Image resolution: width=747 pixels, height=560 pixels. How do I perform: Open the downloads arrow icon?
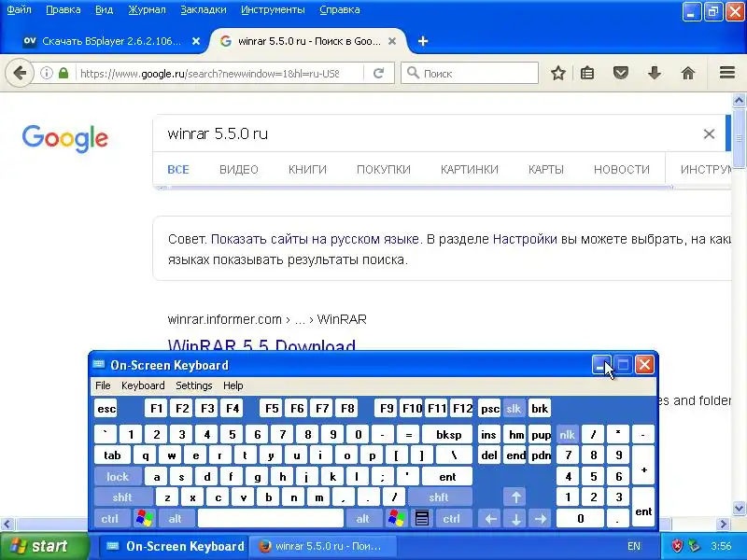click(655, 74)
